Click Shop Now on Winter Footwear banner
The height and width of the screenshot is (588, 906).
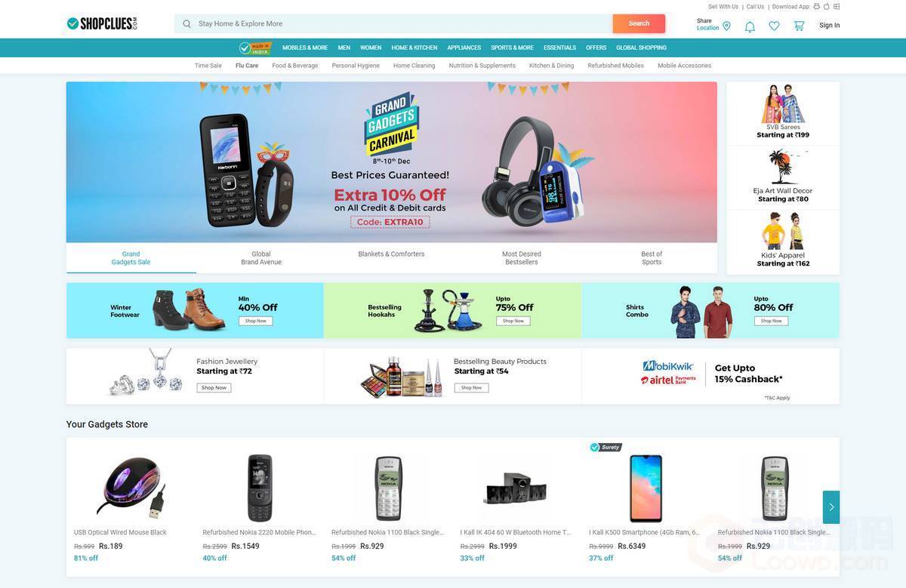point(256,321)
